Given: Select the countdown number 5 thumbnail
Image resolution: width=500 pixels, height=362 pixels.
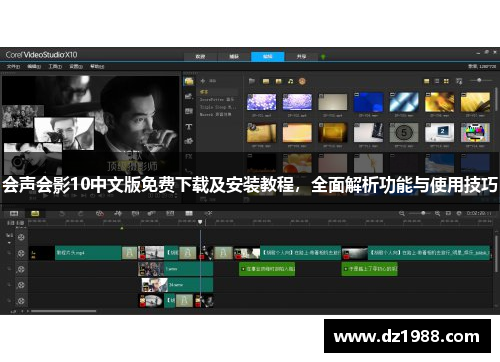Looking at the screenshot, I should pos(404,132).
